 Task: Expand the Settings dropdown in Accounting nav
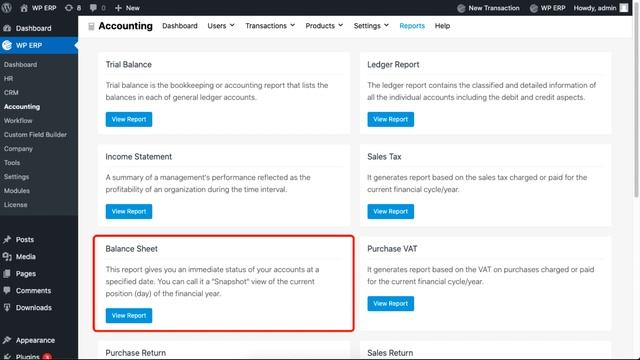[x=371, y=26]
